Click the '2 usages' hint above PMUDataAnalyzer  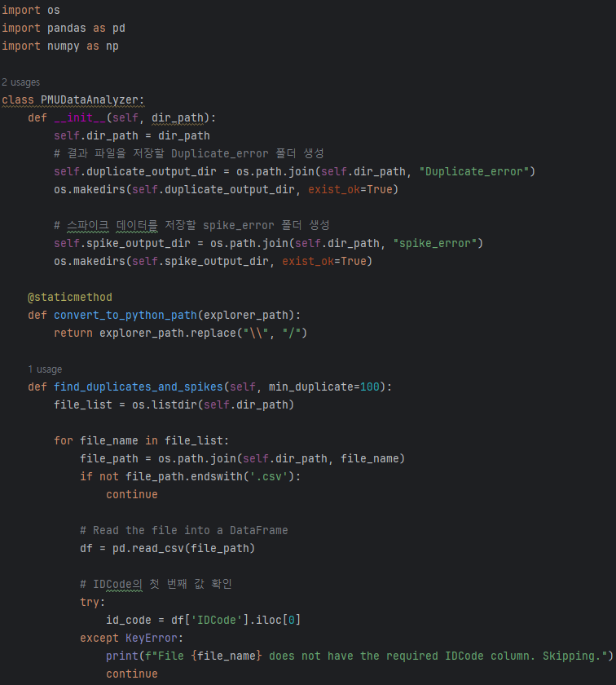click(x=21, y=82)
